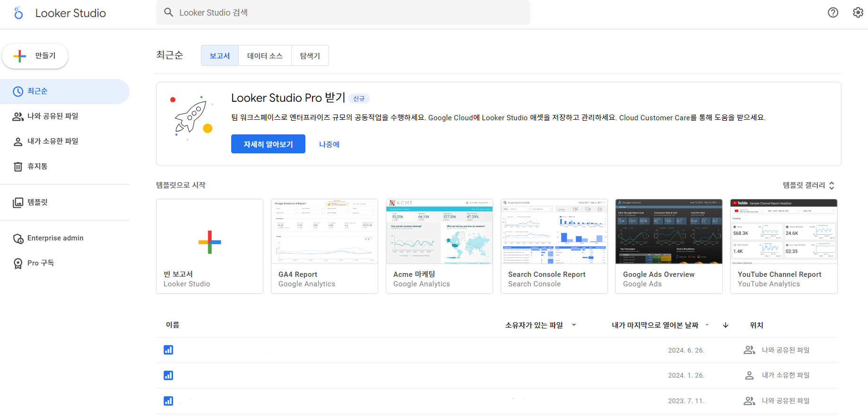This screenshot has height=416, width=868.
Task: Open the YouTube Channel Report template
Action: coord(784,246)
